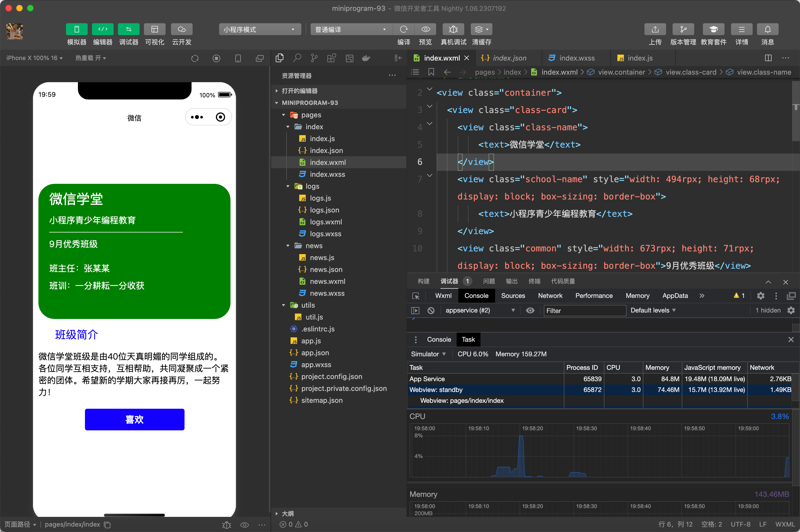Open the app.json file
This screenshot has height=532, width=800.
point(315,353)
